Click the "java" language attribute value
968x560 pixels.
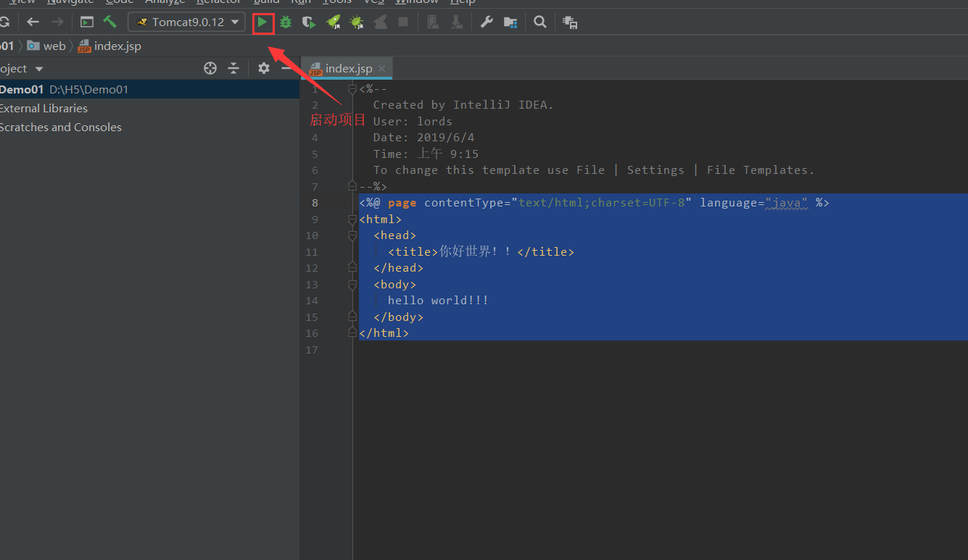pyautogui.click(x=787, y=203)
